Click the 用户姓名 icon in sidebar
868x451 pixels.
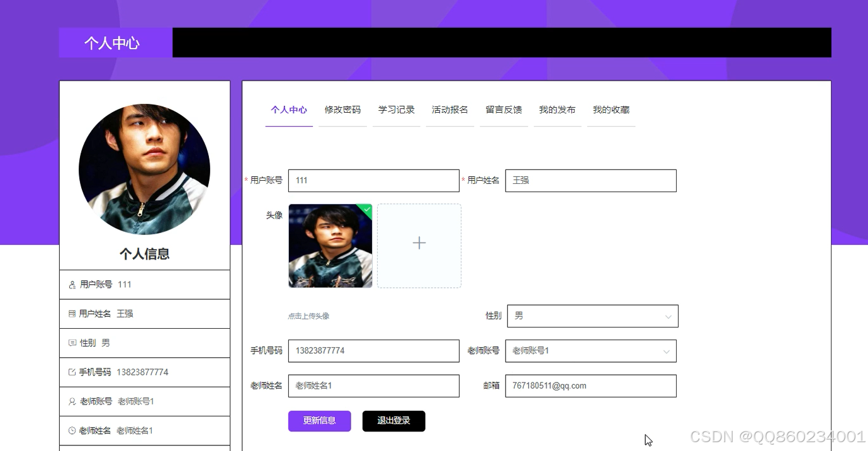click(72, 314)
